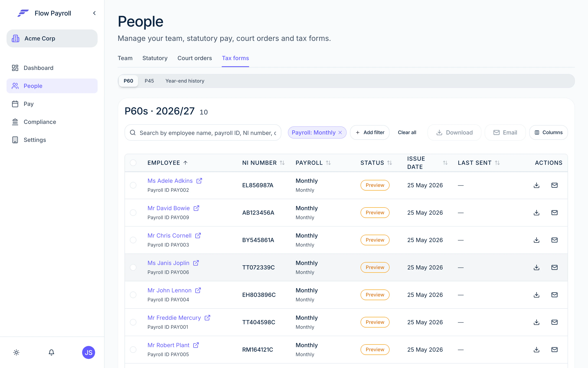Viewport: 588px width, 368px height.
Task: Switch to the Team tab
Action: [x=125, y=58]
